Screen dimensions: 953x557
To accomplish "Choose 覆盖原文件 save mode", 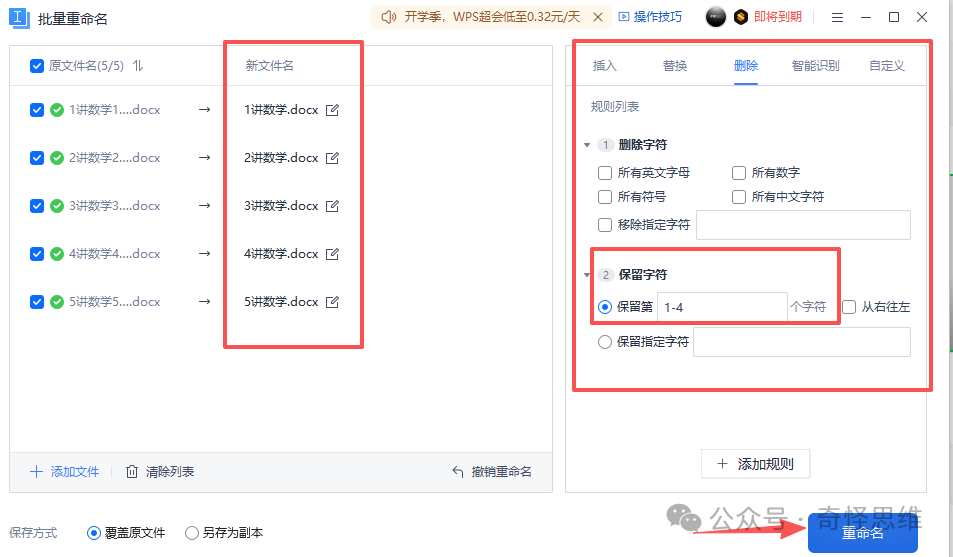I will 94,533.
